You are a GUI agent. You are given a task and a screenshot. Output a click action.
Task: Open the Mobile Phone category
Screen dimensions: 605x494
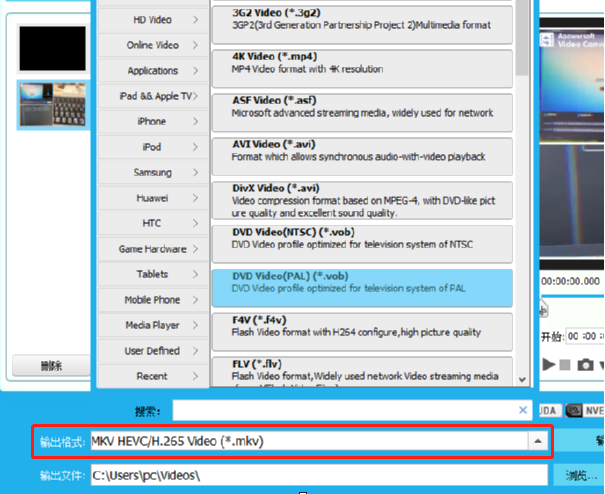153,300
